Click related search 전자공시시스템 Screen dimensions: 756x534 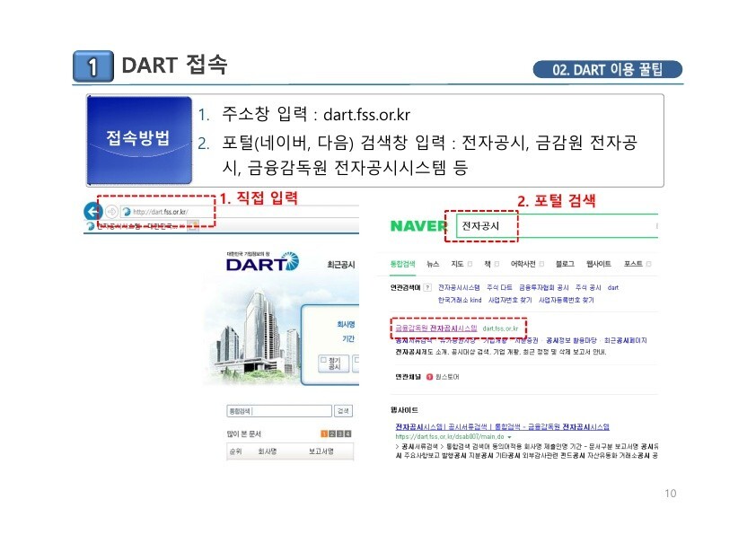pyautogui.click(x=459, y=288)
